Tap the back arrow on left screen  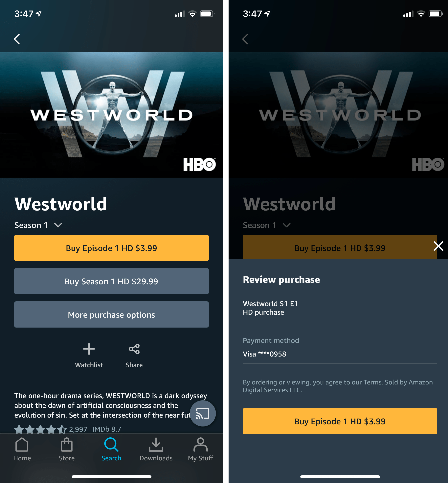pyautogui.click(x=17, y=39)
